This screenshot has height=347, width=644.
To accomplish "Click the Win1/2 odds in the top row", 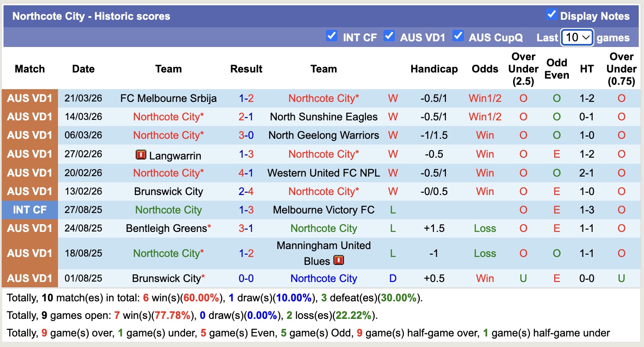I will [x=485, y=98].
